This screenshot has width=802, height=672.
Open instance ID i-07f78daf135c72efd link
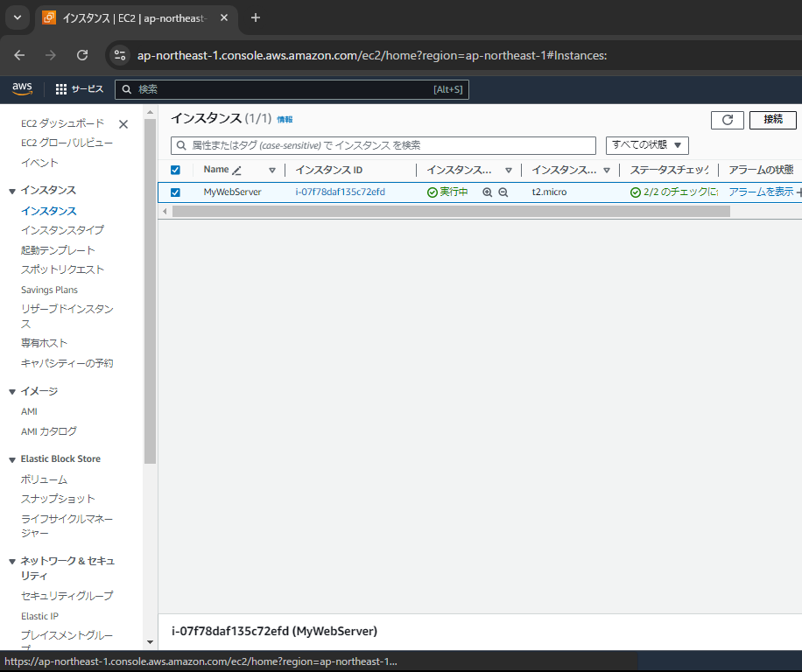[340, 192]
